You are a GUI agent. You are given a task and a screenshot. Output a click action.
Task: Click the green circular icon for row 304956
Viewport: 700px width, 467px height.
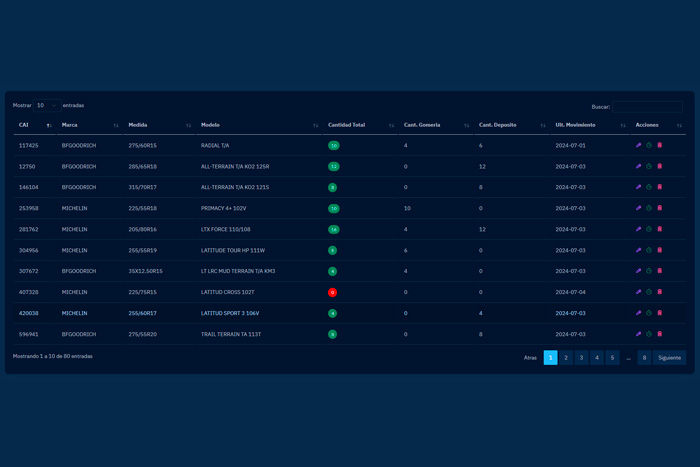tap(649, 250)
